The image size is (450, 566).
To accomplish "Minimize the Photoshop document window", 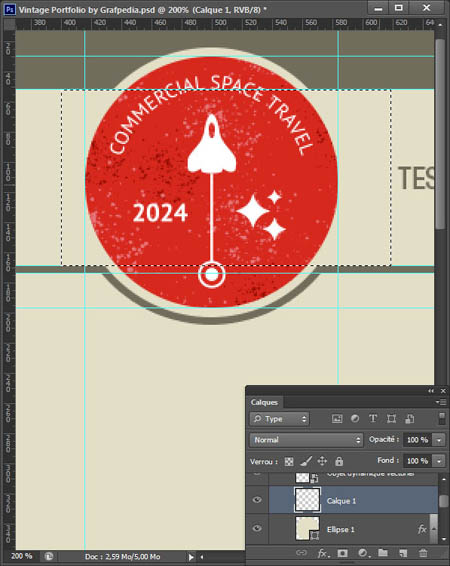I will pyautogui.click(x=378, y=8).
